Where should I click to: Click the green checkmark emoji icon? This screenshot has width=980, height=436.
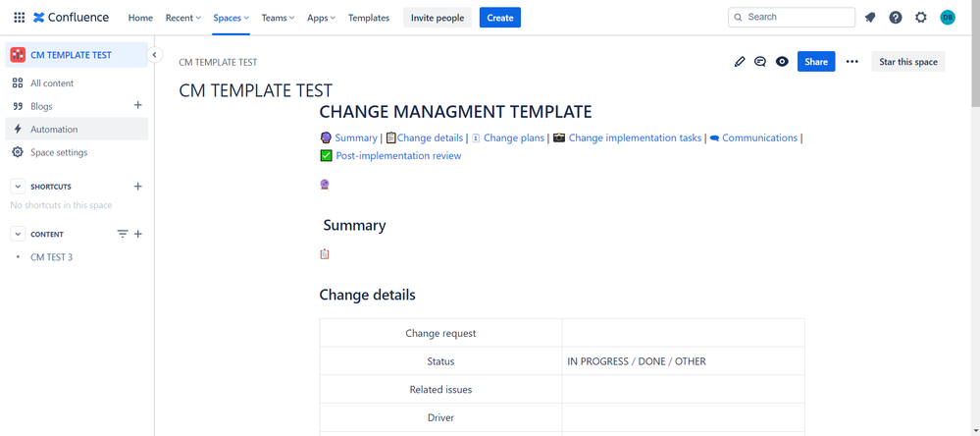(x=326, y=156)
